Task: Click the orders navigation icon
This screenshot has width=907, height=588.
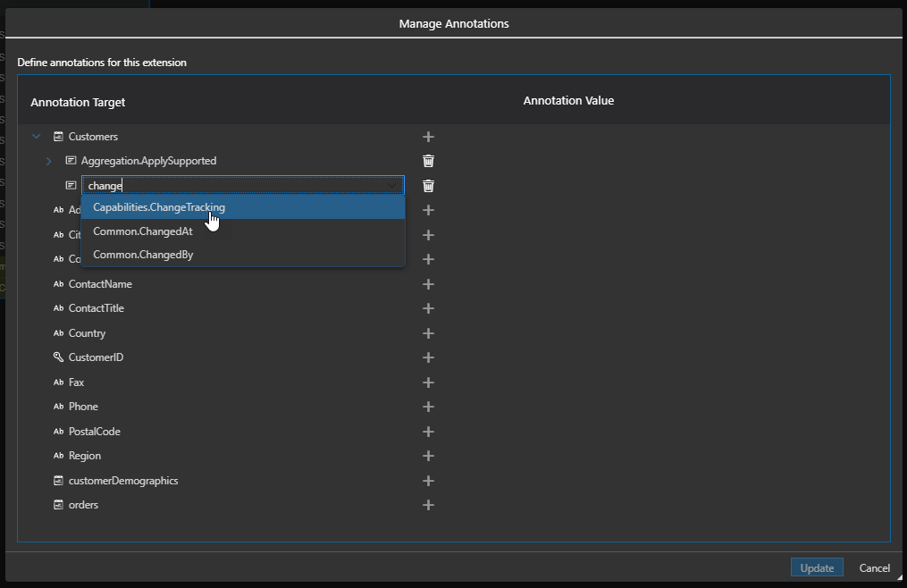Action: click(x=58, y=505)
